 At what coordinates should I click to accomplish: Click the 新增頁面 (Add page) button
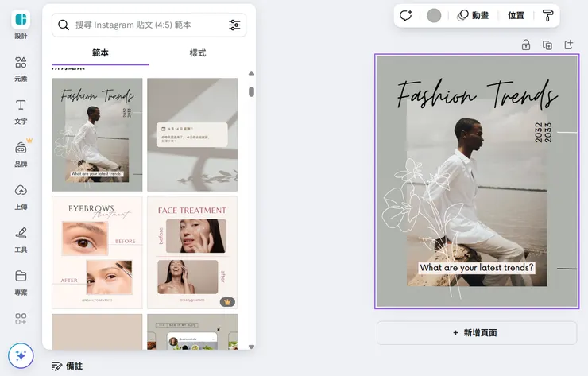477,333
